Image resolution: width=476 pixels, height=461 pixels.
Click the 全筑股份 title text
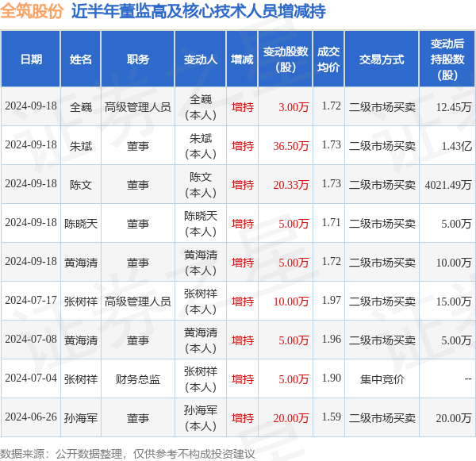(32, 11)
